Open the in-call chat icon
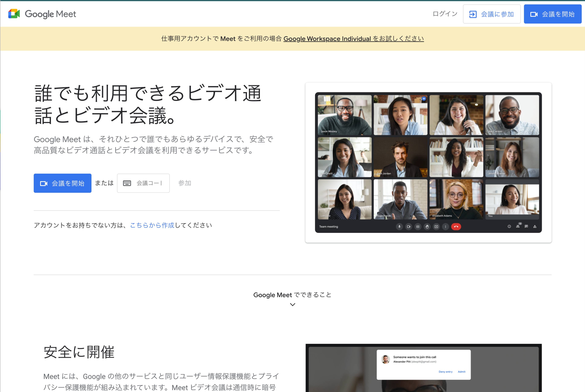Screen dimensions: 585x392 pos(527,227)
